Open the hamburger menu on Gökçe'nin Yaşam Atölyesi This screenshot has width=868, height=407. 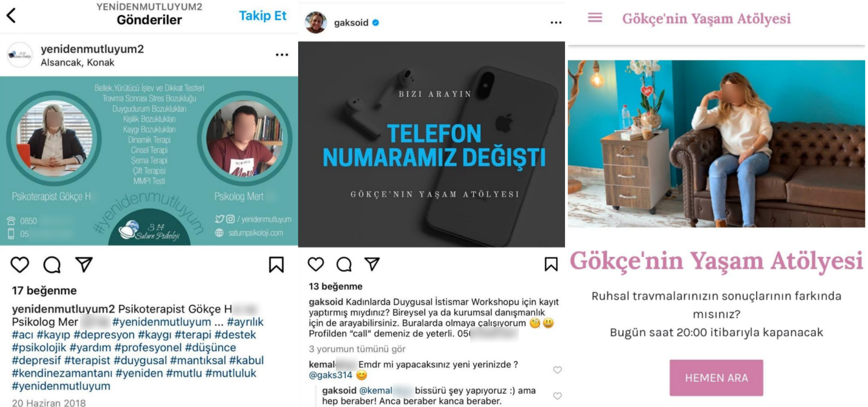coord(595,18)
